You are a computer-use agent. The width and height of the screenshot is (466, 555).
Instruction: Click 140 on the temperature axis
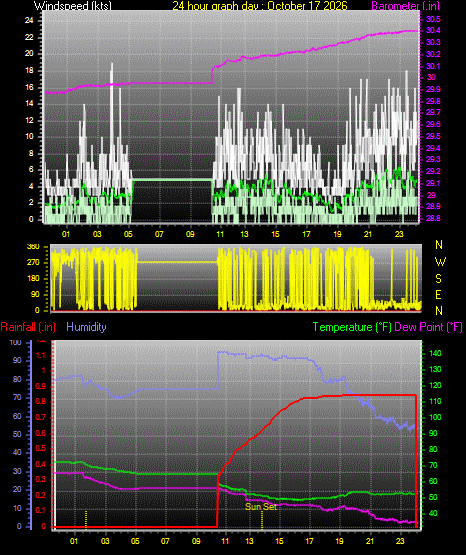point(435,353)
